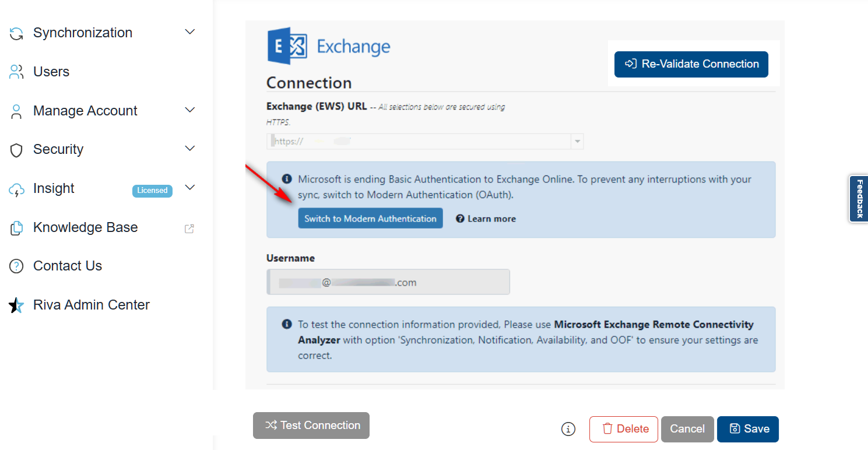This screenshot has width=868, height=450.
Task: Click the Riva Admin Center star icon
Action: pos(16,304)
